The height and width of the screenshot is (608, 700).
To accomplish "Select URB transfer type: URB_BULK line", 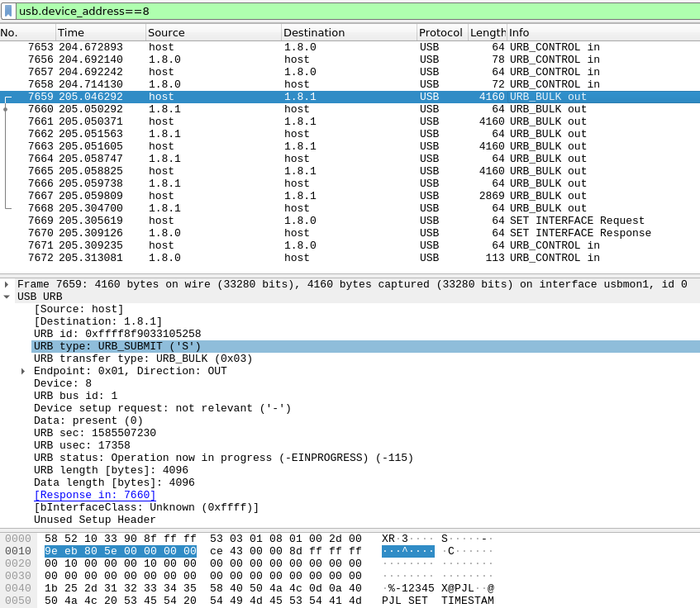I will click(x=143, y=359).
